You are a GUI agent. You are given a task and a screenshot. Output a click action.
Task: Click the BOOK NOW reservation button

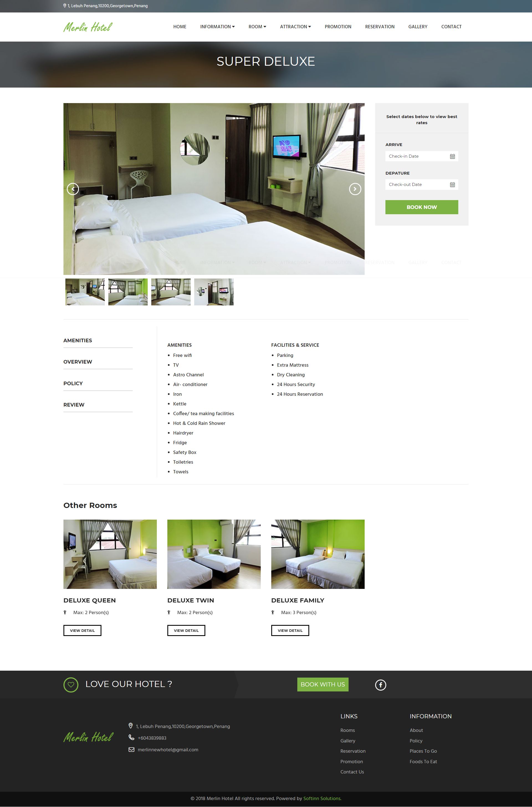(x=421, y=207)
